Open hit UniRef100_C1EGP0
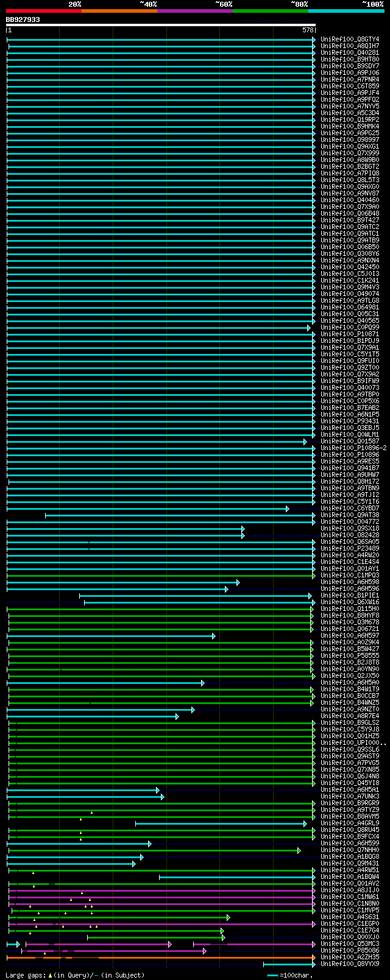Viewport: 390px width, 980px height. click(350, 924)
